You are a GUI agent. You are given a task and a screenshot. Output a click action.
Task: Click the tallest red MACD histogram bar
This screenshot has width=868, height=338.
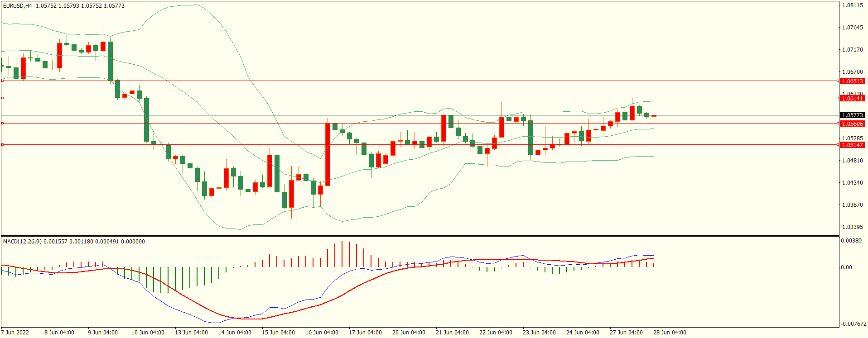(x=342, y=254)
